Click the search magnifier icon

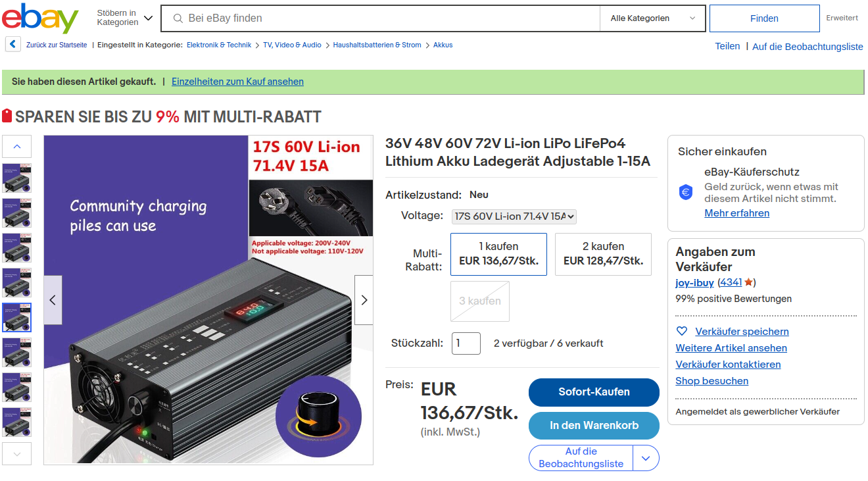pyautogui.click(x=178, y=18)
